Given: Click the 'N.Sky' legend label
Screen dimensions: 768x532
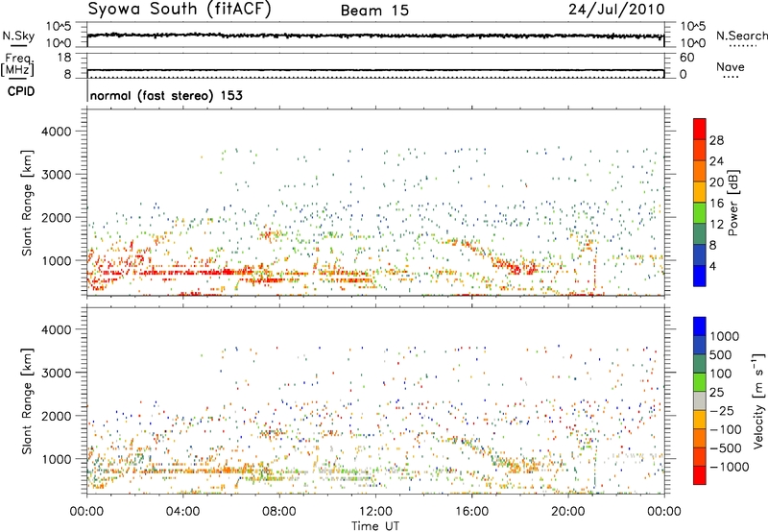Looking at the screenshot, I should point(18,36).
